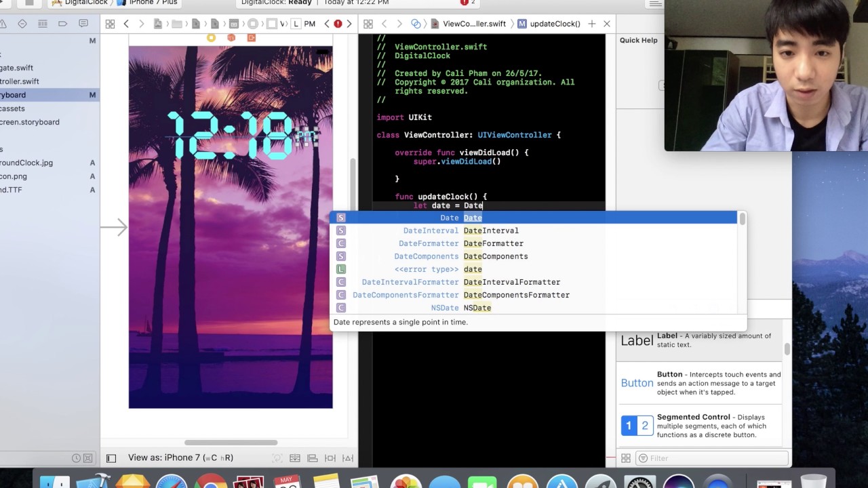The width and height of the screenshot is (868, 488).
Task: Pick DateIntervalFormatter in completion popup
Action: coord(533,282)
